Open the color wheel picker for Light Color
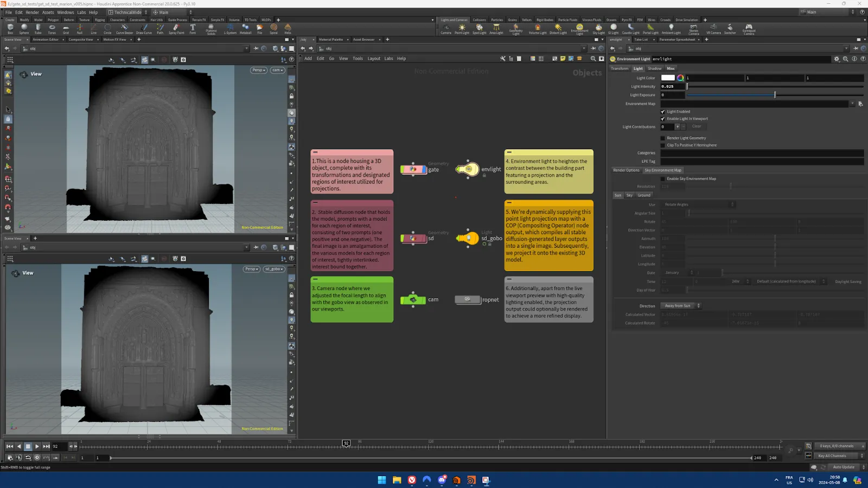868x488 pixels. [x=680, y=78]
